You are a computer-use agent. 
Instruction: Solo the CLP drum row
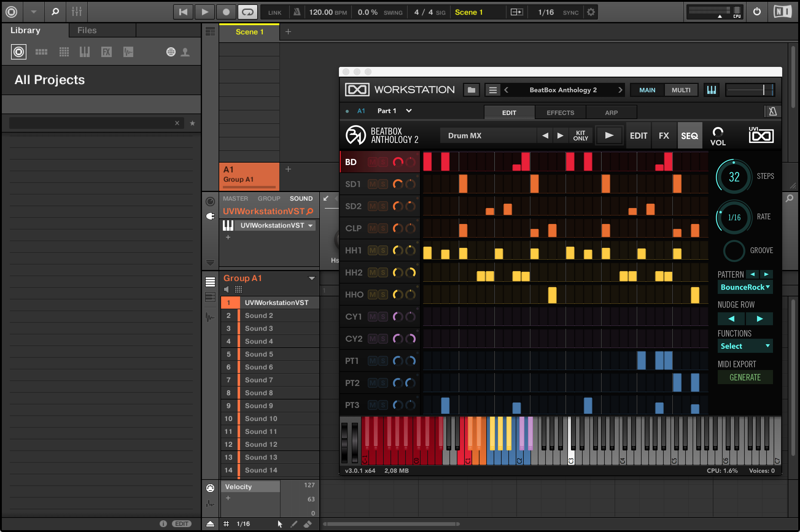pos(383,228)
